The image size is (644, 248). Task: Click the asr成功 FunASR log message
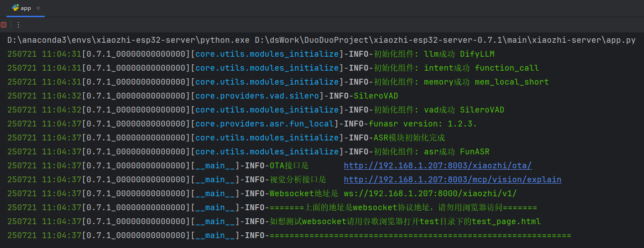pos(457,152)
